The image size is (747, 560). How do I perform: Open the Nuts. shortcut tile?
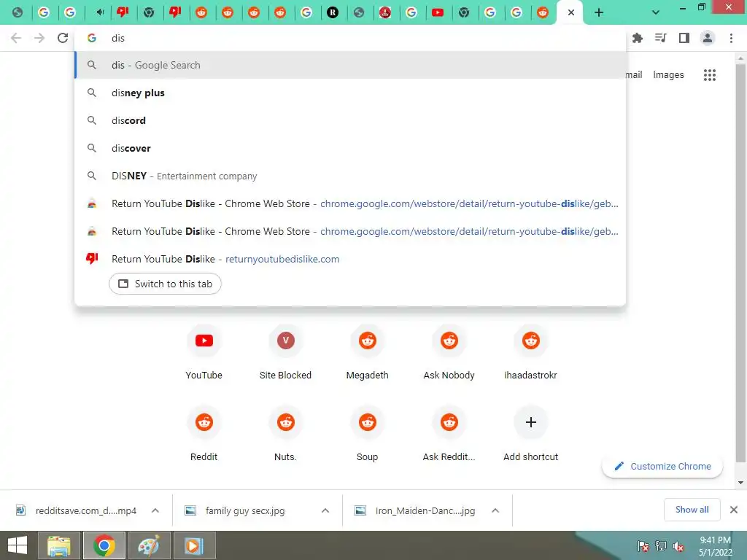(x=285, y=434)
